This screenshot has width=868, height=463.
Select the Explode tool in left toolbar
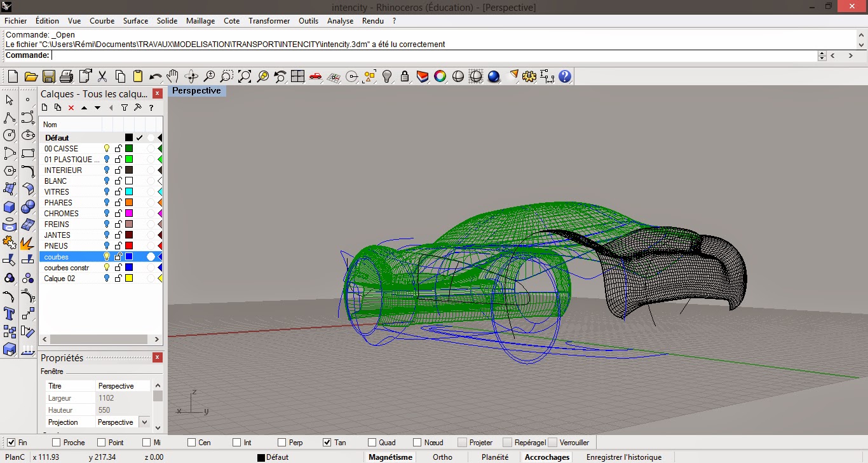pyautogui.click(x=28, y=242)
